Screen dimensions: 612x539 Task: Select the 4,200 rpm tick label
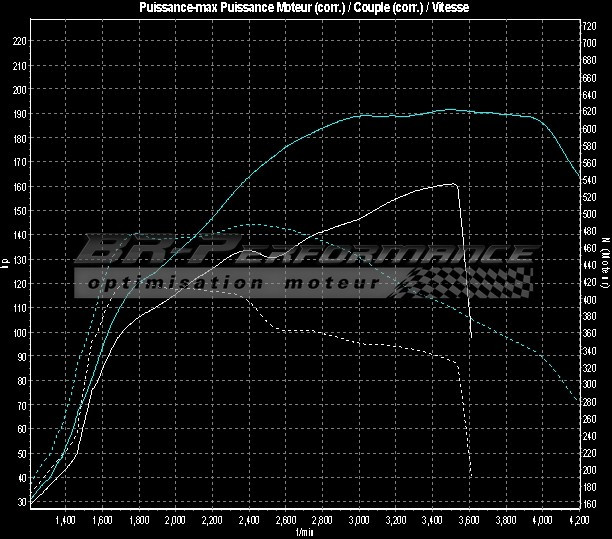[578, 521]
